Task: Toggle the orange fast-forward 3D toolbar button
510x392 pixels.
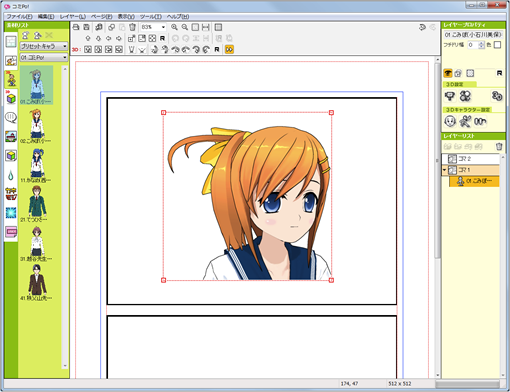Action: tap(229, 49)
